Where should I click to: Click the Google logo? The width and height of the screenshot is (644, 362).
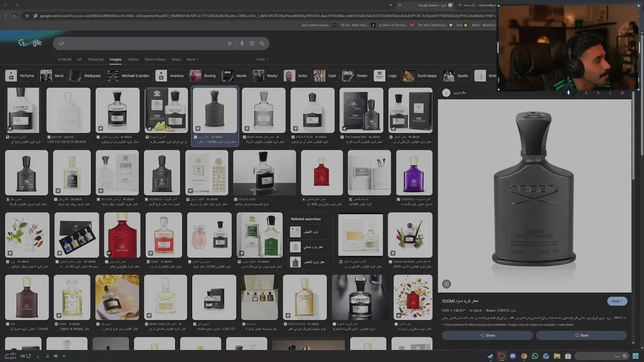coord(30,43)
